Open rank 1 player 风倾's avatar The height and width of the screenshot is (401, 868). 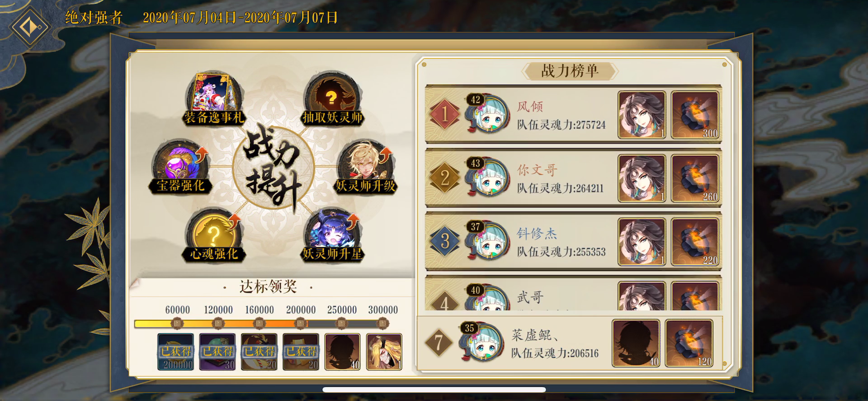[485, 114]
